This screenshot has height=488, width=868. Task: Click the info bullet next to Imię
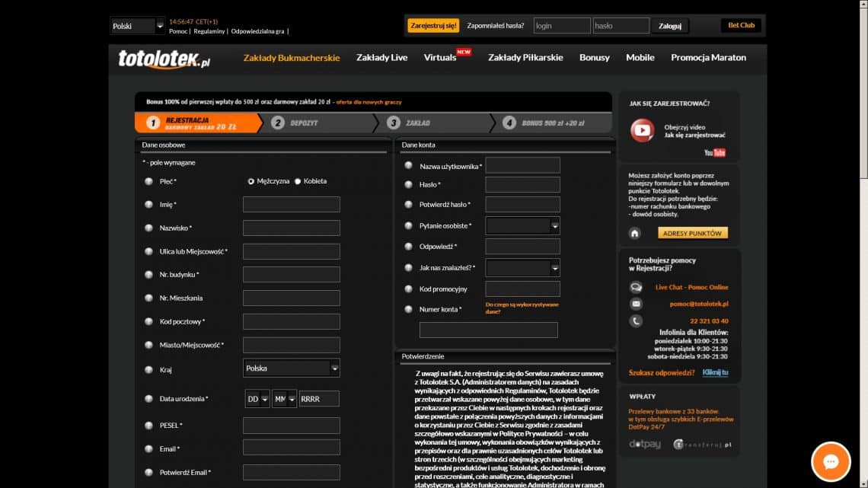[x=148, y=205]
